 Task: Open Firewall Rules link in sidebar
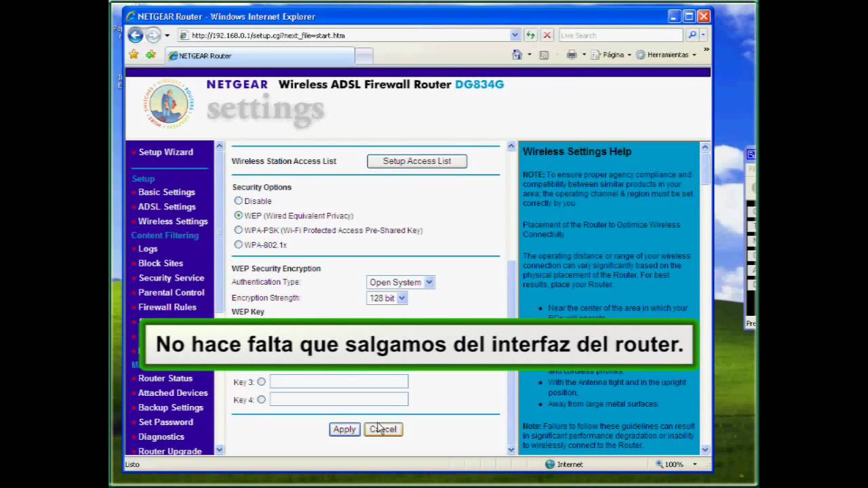pos(167,307)
